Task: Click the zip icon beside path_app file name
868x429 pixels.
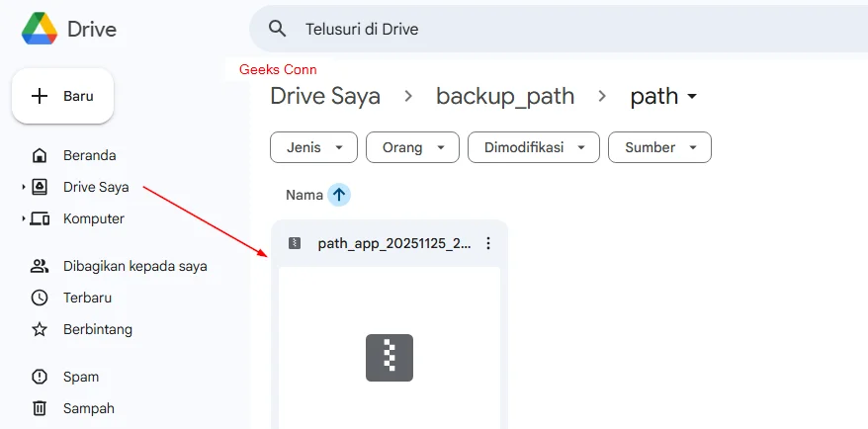Action: [x=295, y=243]
